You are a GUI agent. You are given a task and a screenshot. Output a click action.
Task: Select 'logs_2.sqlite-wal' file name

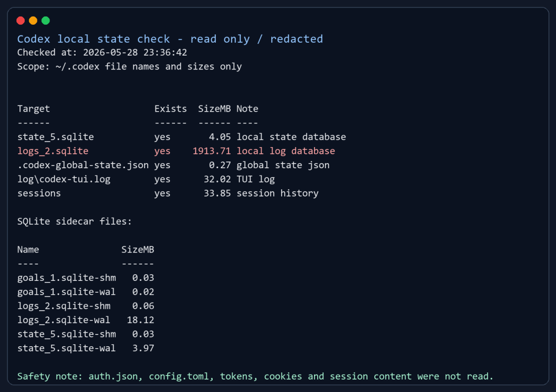[x=64, y=320]
